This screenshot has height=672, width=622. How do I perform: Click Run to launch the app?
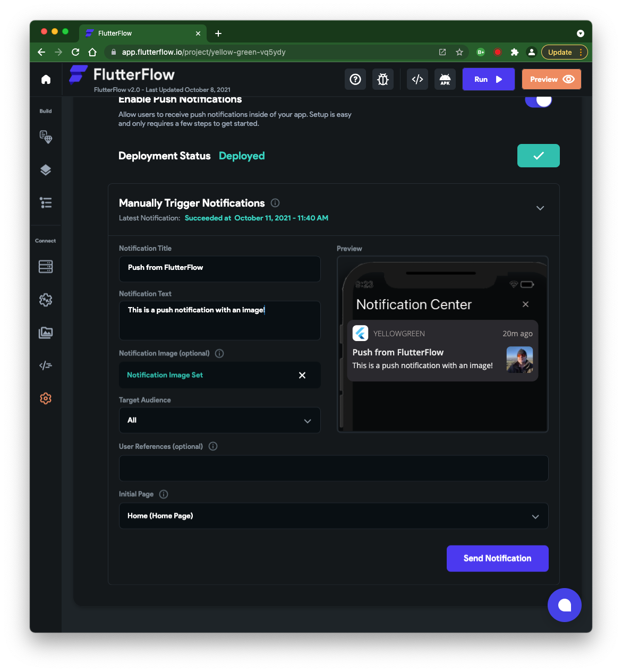tap(488, 79)
